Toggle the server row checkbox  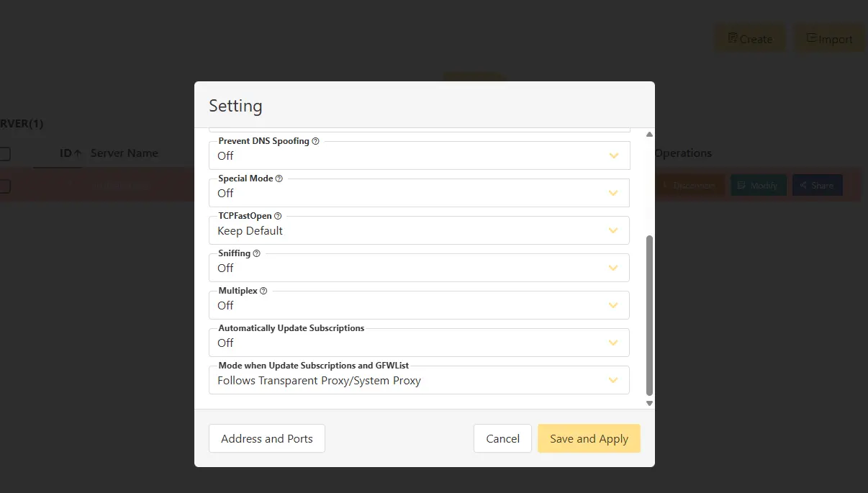(x=4, y=186)
